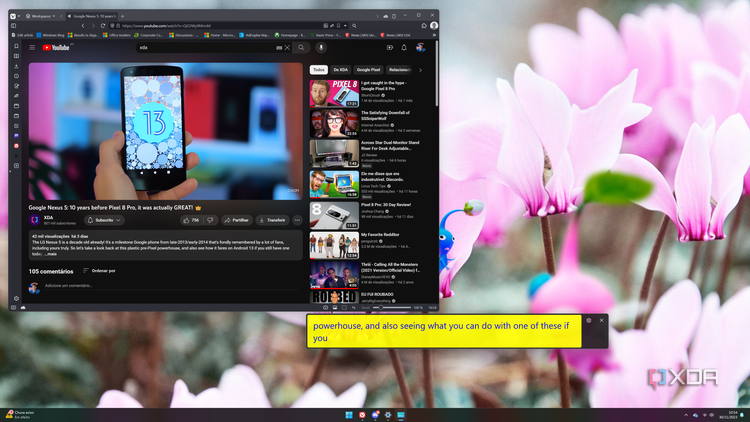Select the Todos filter chip

319,70
